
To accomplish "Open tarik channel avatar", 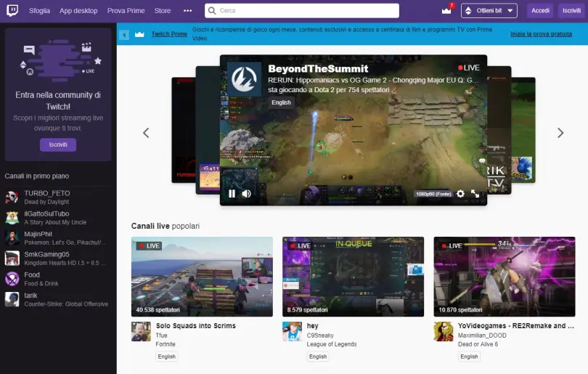I will [x=12, y=299].
